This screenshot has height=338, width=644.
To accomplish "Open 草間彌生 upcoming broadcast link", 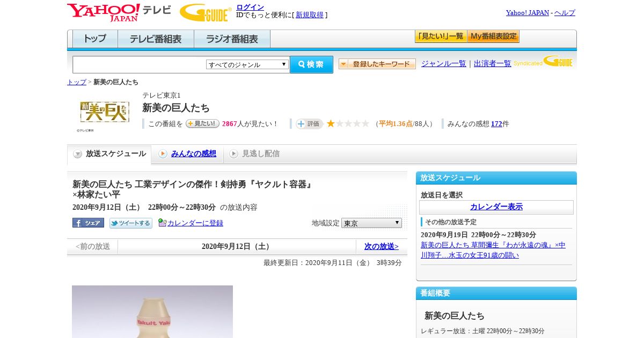I will click(493, 250).
